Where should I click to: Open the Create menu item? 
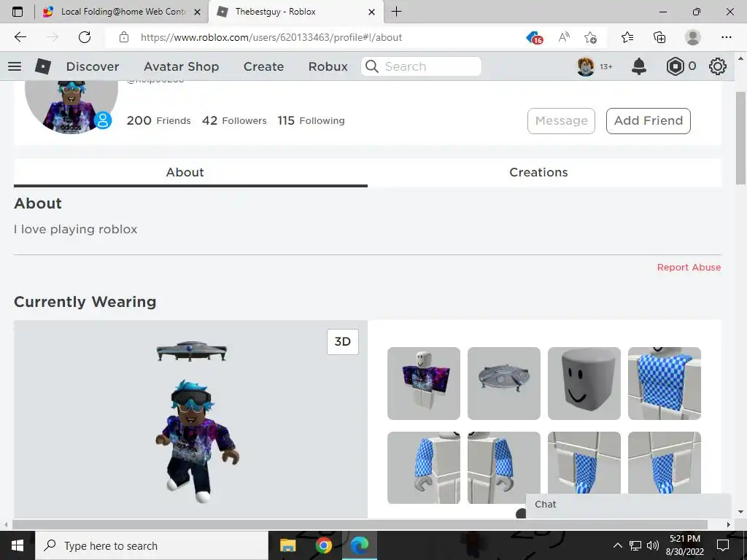pos(263,66)
